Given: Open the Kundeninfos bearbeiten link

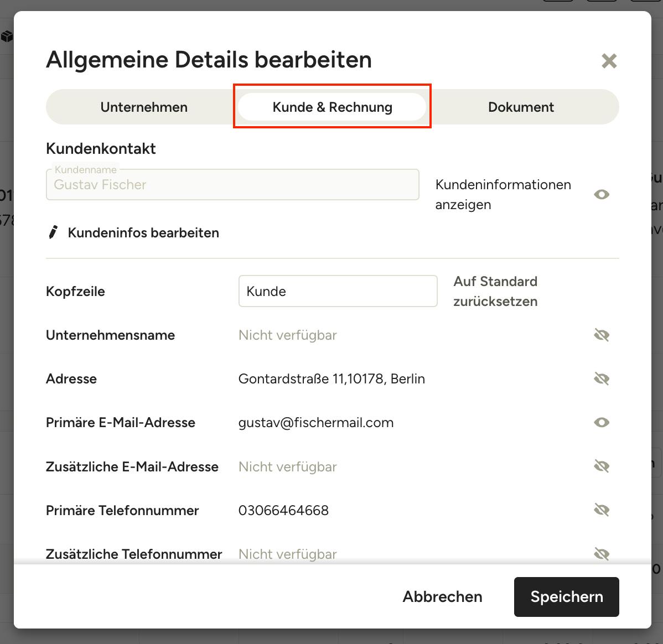Looking at the screenshot, I should click(x=143, y=232).
